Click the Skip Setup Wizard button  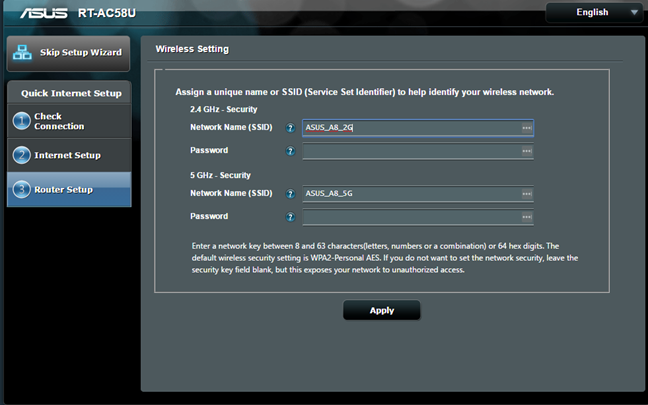tap(69, 53)
